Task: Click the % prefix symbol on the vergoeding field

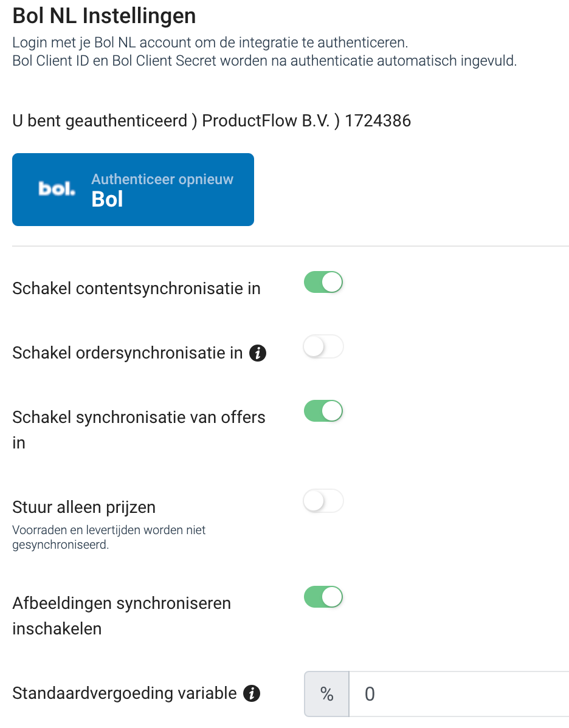Action: pyautogui.click(x=326, y=693)
